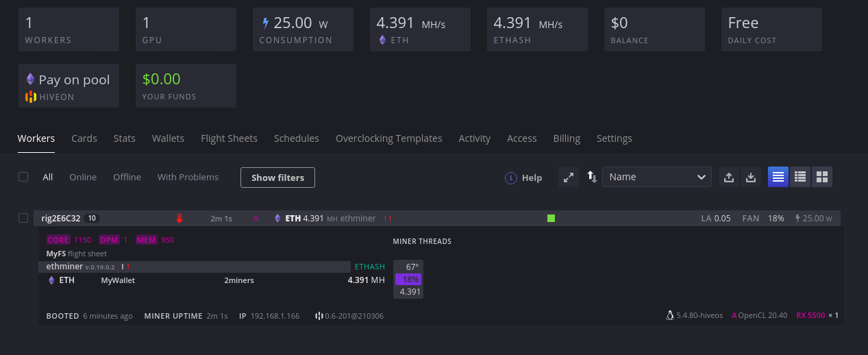Switch to Overclocking Templates tab
Screen dimensions: 868x355
click(x=388, y=138)
